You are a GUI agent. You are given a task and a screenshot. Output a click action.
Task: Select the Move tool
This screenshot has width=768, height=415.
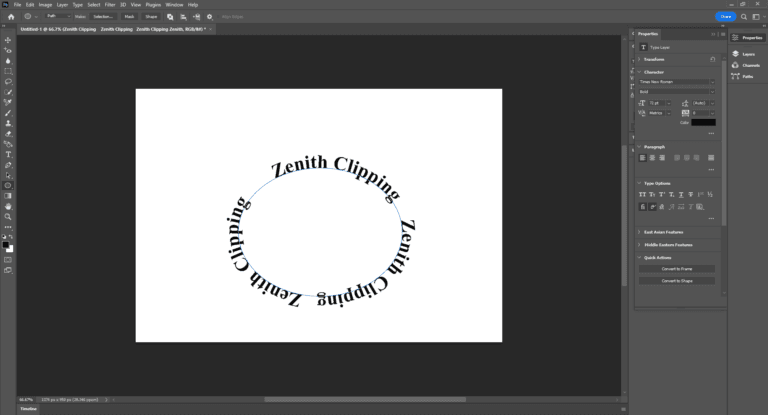click(x=8, y=40)
